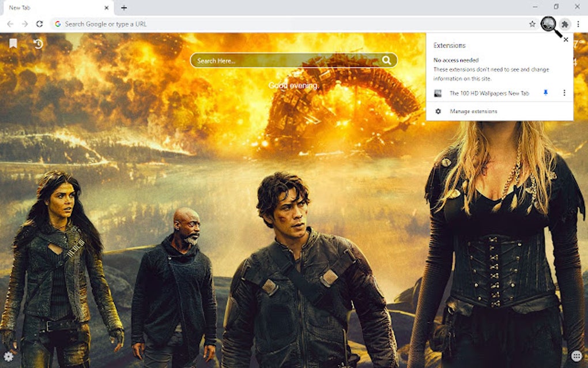The width and height of the screenshot is (588, 368).
Task: Click the wallpaper extension icon in toolbar
Action: tap(548, 24)
